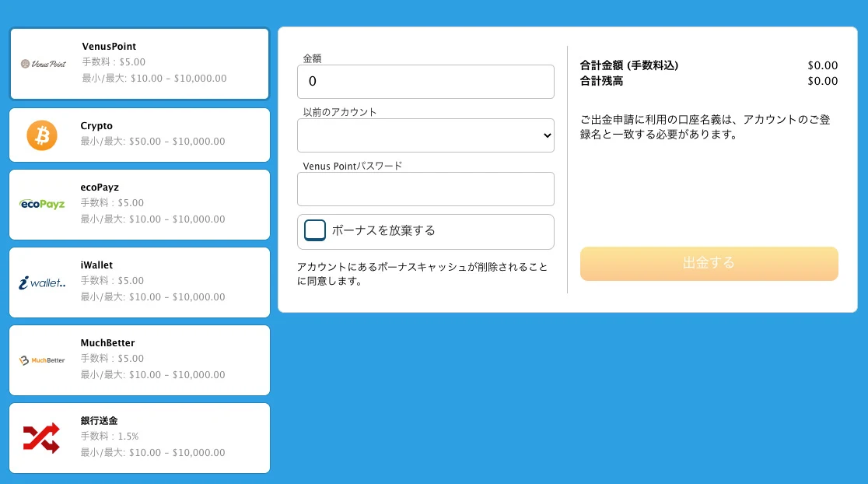Choose MuchBetter withdrawal method title
Viewport: 868px width, 484px height.
107,343
